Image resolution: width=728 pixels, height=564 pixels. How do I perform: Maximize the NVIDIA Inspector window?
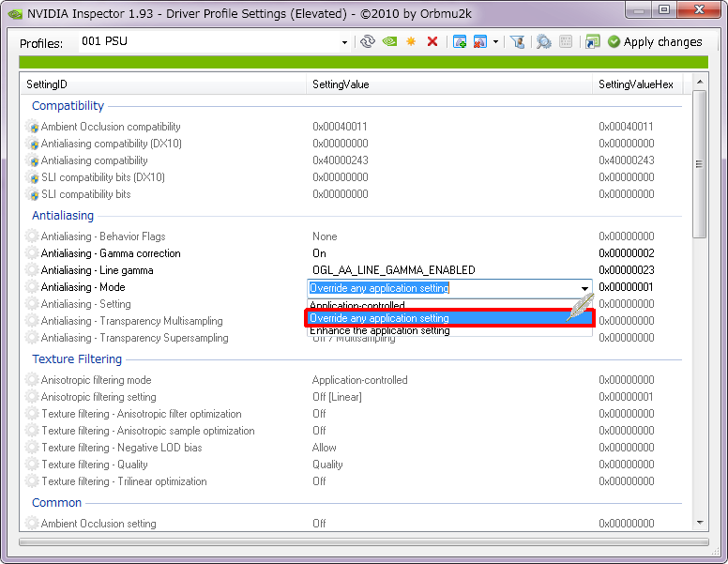[x=664, y=10]
